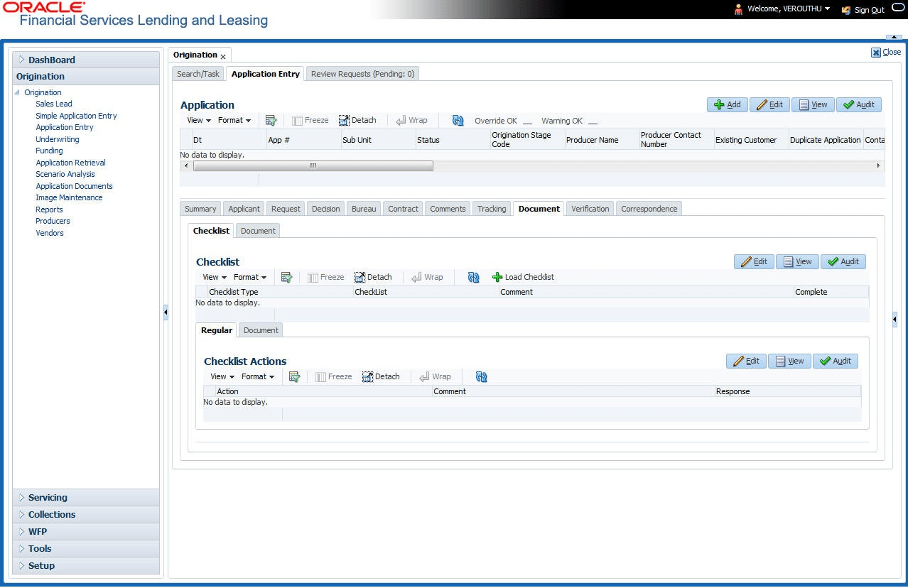This screenshot has width=908, height=588.
Task: Expand the Servicing panel
Action: pyautogui.click(x=86, y=498)
